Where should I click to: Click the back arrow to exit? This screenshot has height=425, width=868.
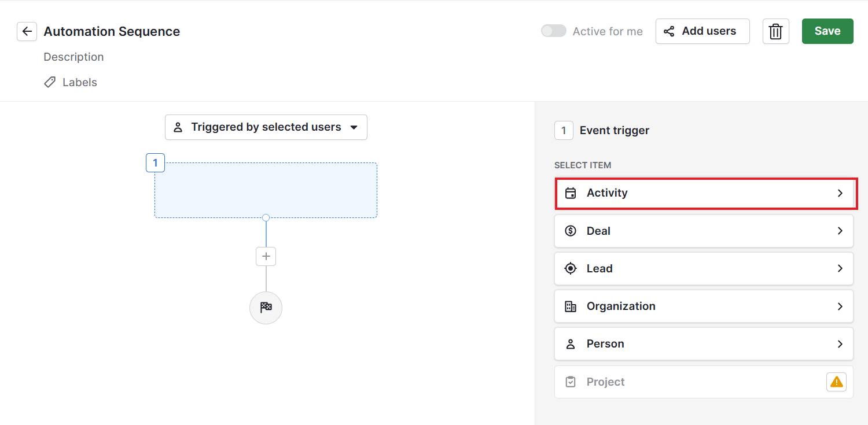[x=27, y=31]
